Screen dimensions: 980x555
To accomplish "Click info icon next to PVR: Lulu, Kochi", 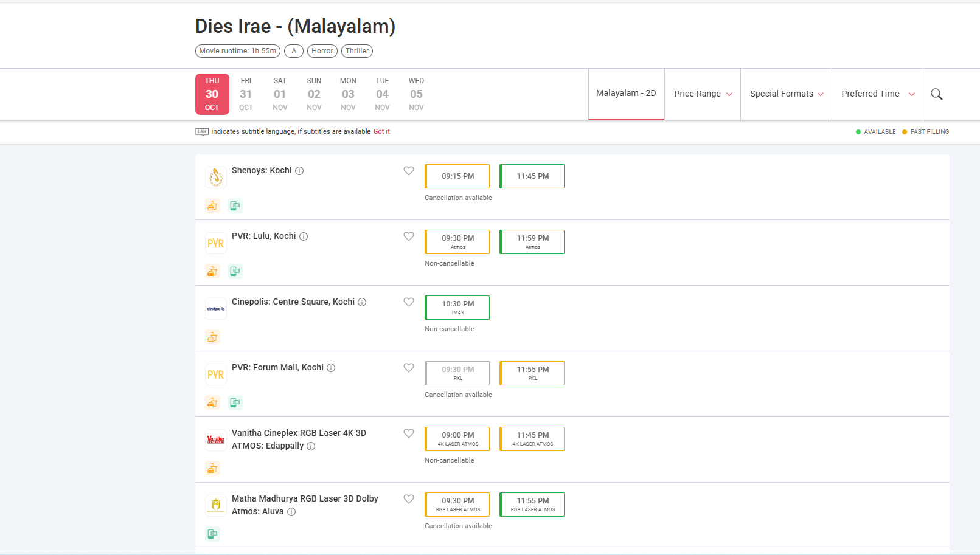I will click(304, 236).
